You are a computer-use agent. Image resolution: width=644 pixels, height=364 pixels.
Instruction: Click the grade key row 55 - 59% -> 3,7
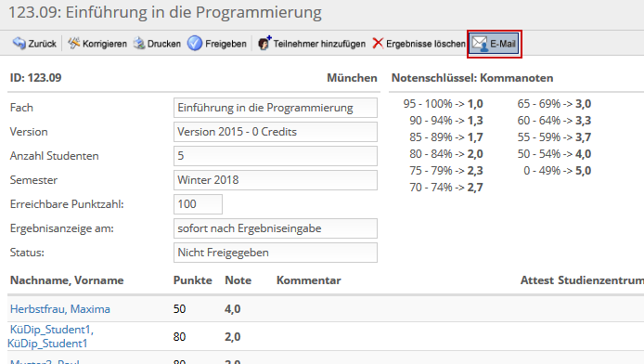pyautogui.click(x=554, y=137)
